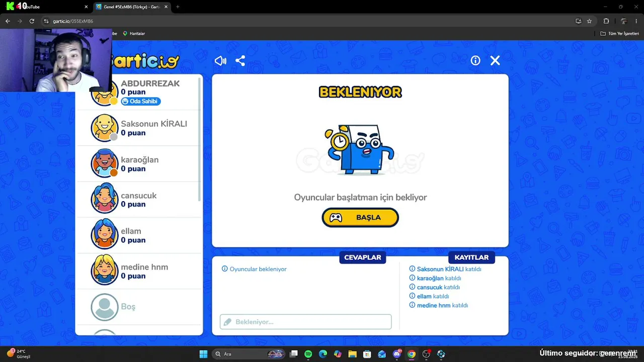Open Microsoft Store from taskbar
The width and height of the screenshot is (644, 362).
tap(367, 354)
